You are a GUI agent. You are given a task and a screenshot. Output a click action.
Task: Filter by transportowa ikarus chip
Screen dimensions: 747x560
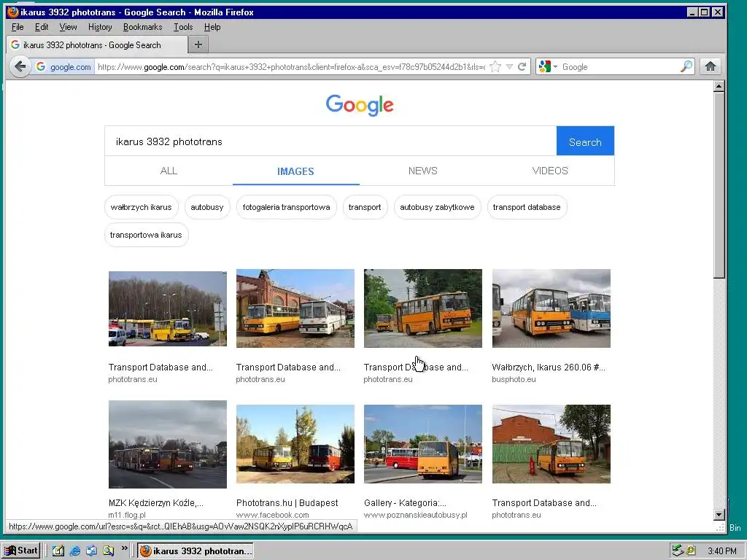point(146,235)
